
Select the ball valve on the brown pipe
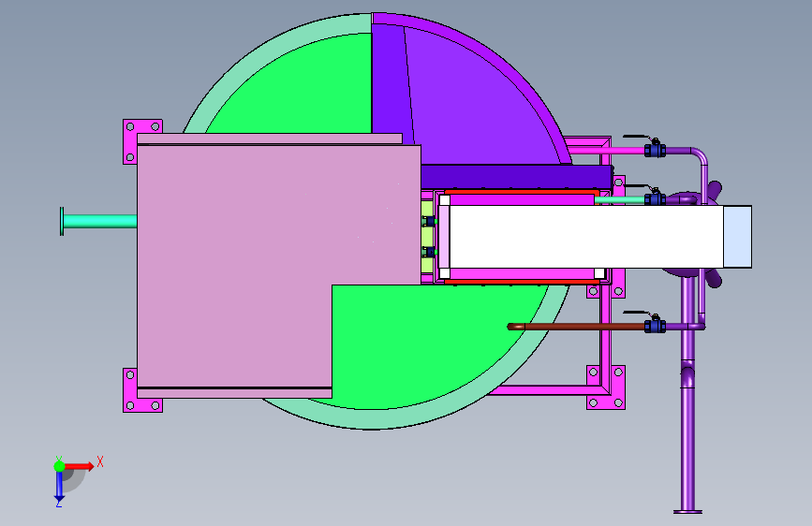pos(655,325)
